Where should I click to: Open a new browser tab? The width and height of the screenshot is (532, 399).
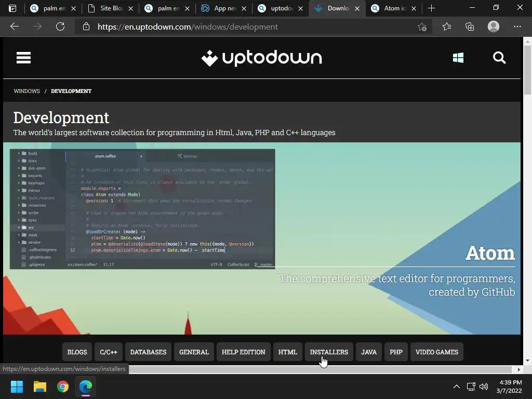[431, 8]
